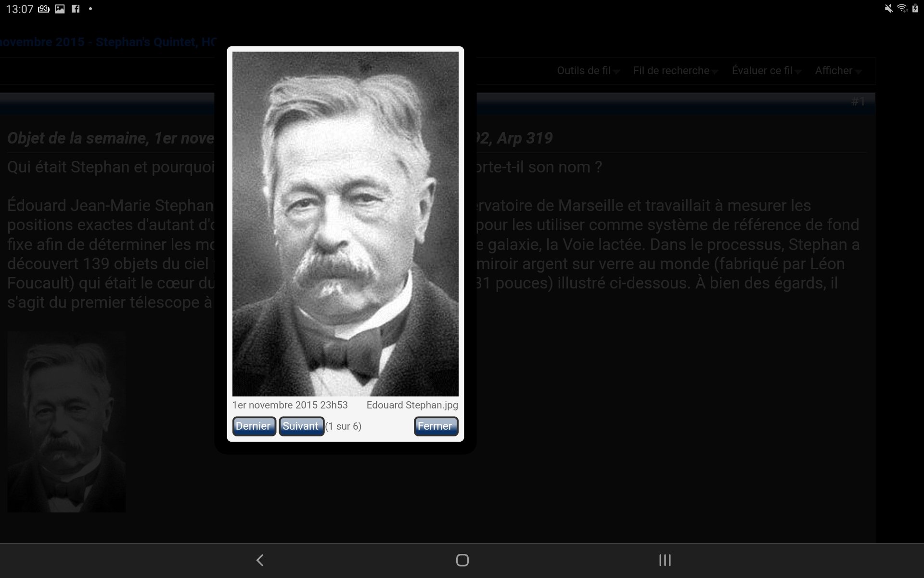
Task: Tap the enlarged Edouard Stephan portrait
Action: click(x=346, y=224)
